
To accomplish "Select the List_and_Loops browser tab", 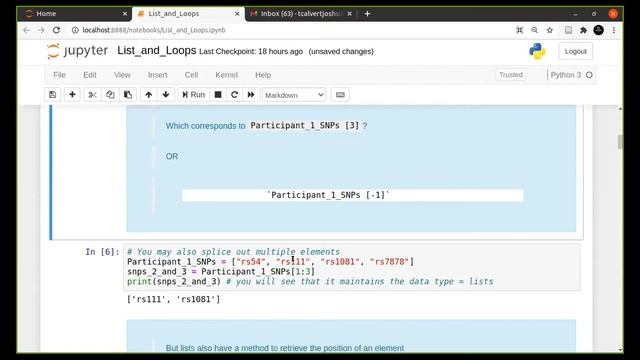I will point(188,13).
